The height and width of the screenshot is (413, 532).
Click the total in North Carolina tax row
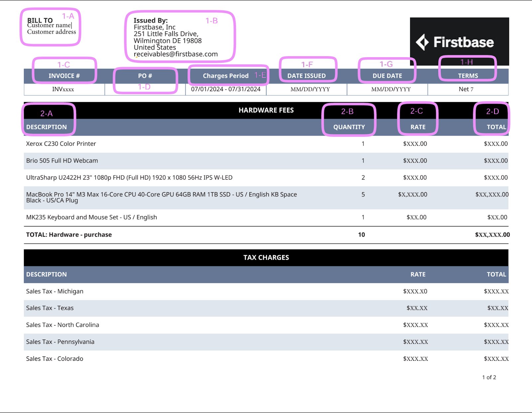tap(496, 325)
